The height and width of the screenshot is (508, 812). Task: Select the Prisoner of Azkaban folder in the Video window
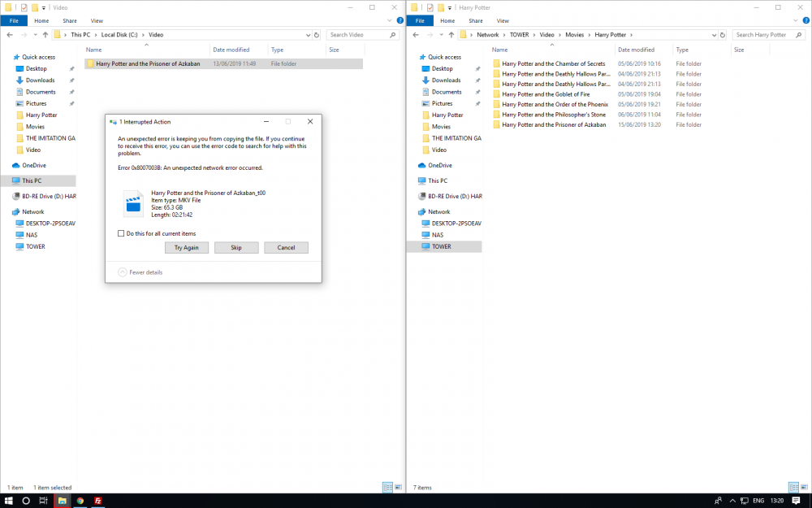pyautogui.click(x=224, y=63)
